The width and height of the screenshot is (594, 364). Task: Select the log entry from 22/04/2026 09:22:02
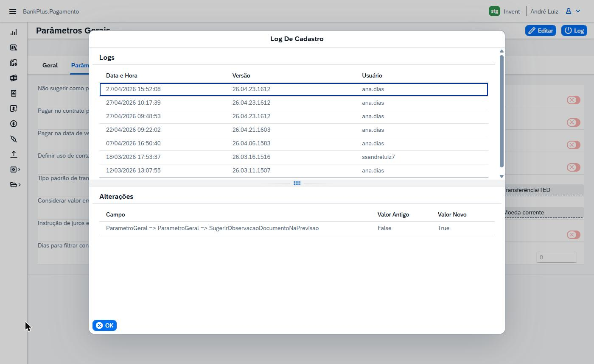(x=294, y=130)
